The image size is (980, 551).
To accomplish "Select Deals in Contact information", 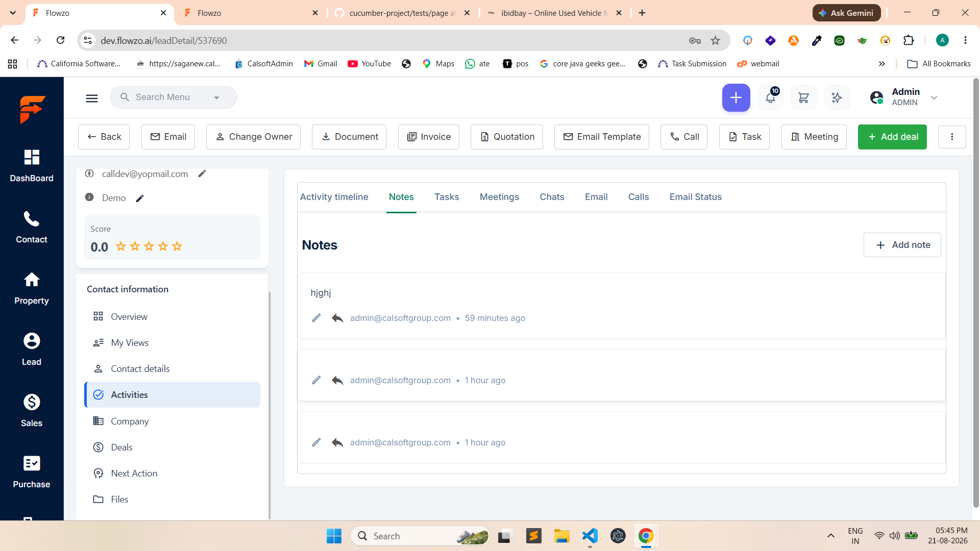I will click(x=172, y=447).
